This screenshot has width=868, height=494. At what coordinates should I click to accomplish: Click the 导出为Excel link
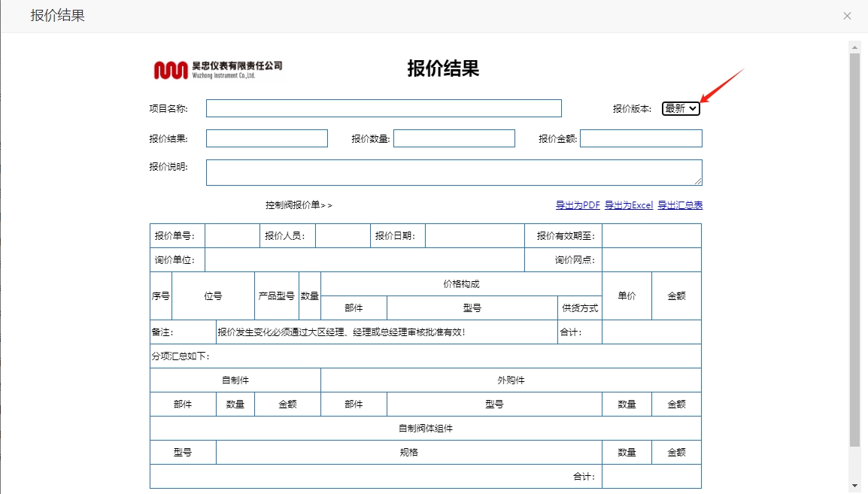click(629, 205)
